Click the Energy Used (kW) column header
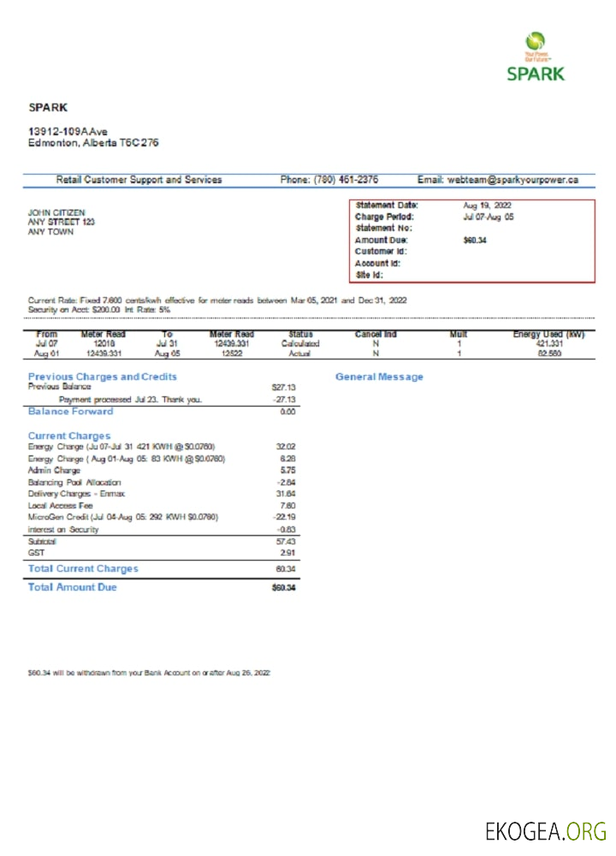Screen dimensions: 616x856 pos(548,334)
